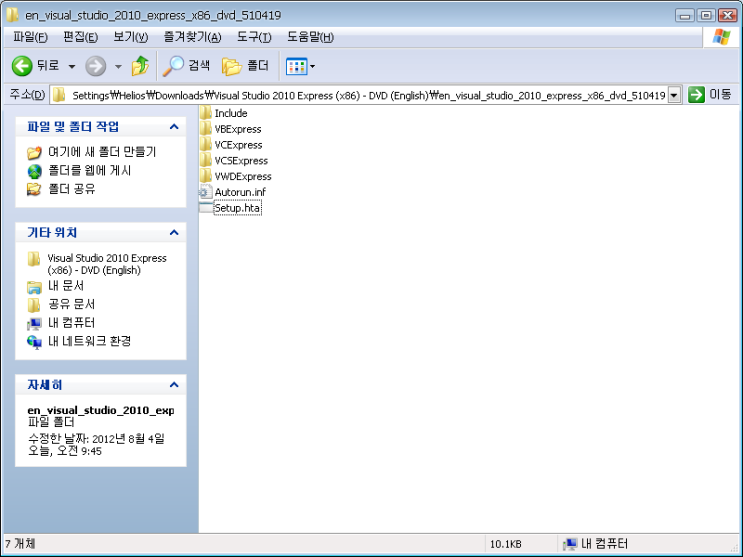743x557 pixels.
Task: Open the 도구(T) menu
Action: [x=254, y=37]
